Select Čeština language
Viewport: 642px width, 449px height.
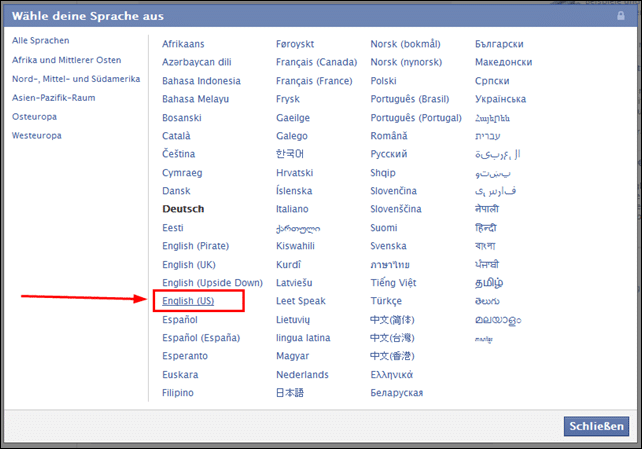pyautogui.click(x=179, y=154)
